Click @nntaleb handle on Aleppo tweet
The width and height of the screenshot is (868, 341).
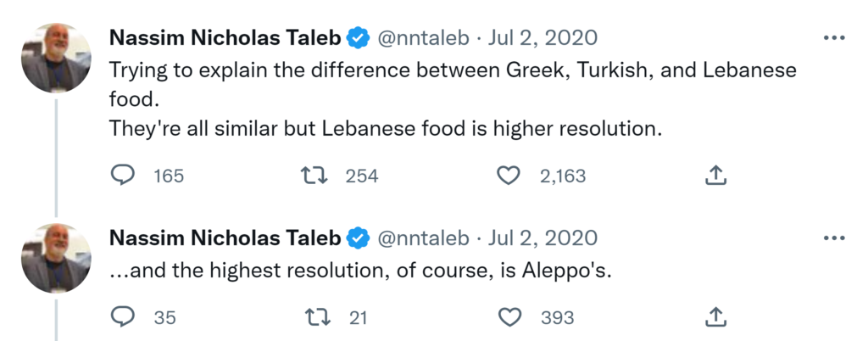(420, 238)
